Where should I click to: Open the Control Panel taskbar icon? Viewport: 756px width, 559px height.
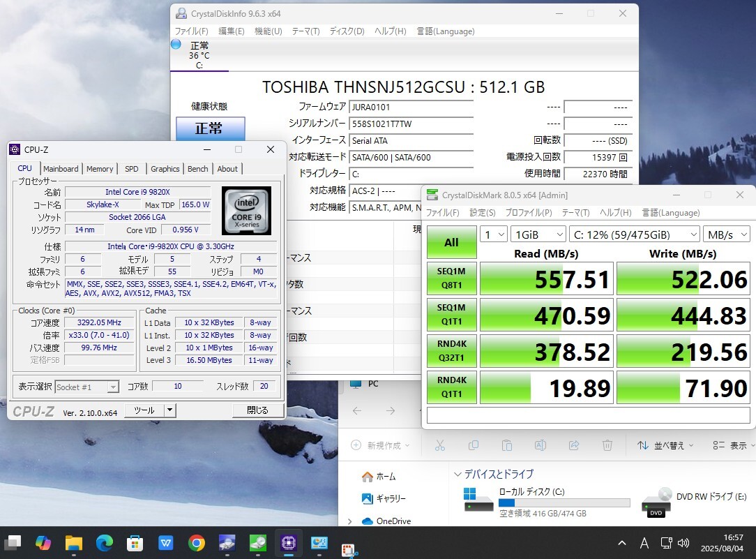pos(319,543)
